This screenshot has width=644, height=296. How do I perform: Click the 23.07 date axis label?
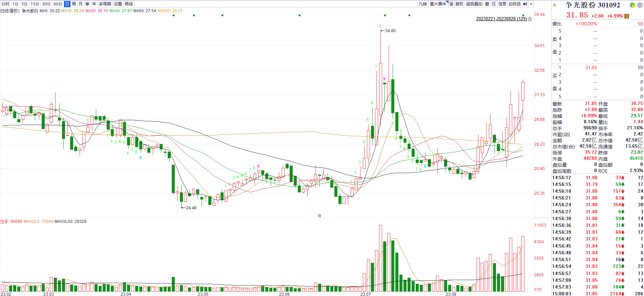[366, 294]
